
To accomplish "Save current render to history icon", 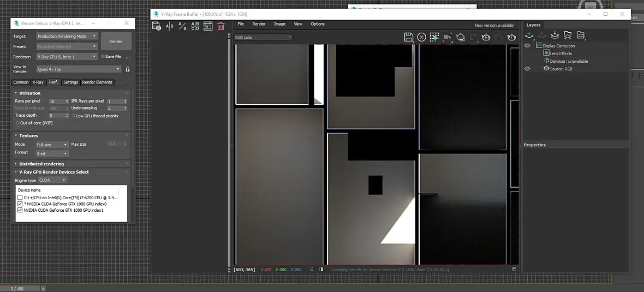I will click(157, 26).
